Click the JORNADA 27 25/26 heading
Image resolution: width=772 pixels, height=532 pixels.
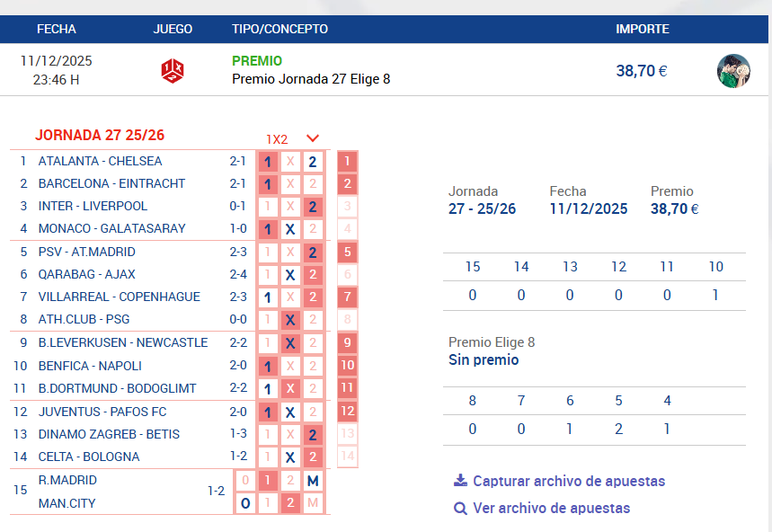[x=100, y=136]
